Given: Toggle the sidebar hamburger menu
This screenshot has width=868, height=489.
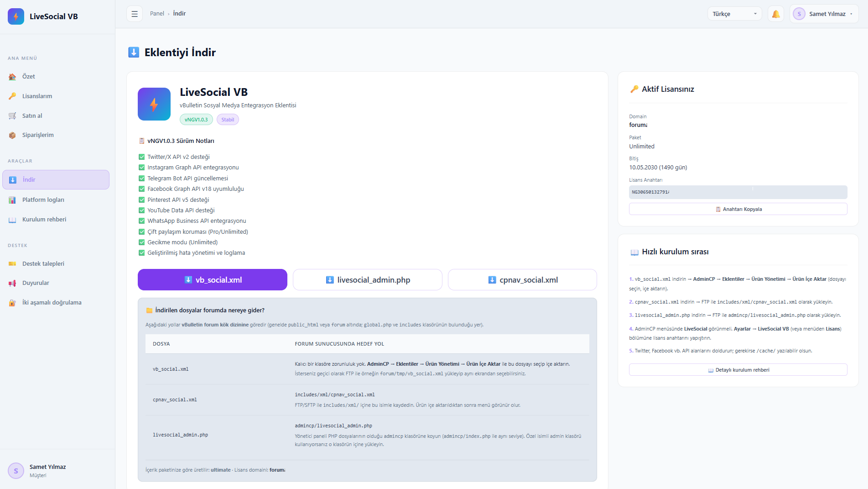Looking at the screenshot, I should (135, 14).
